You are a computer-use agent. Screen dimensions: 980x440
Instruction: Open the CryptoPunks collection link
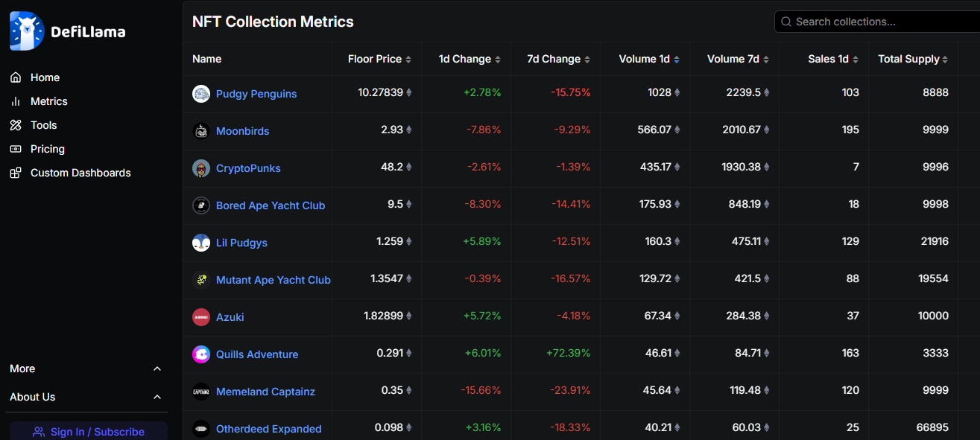click(248, 168)
